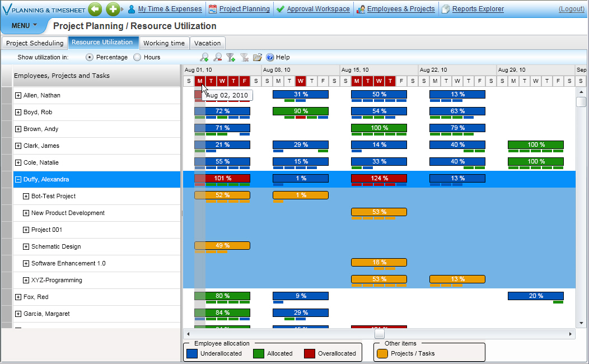Expand the Clark, James row

(x=18, y=146)
